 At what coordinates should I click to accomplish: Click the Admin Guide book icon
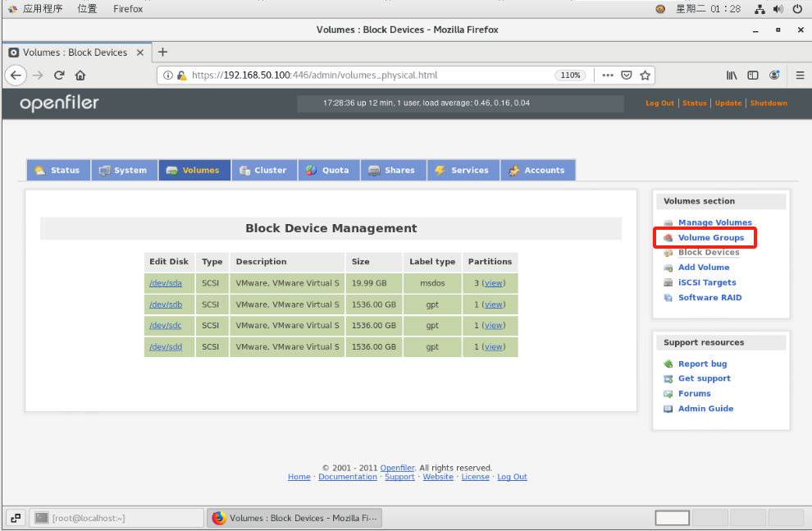point(668,409)
